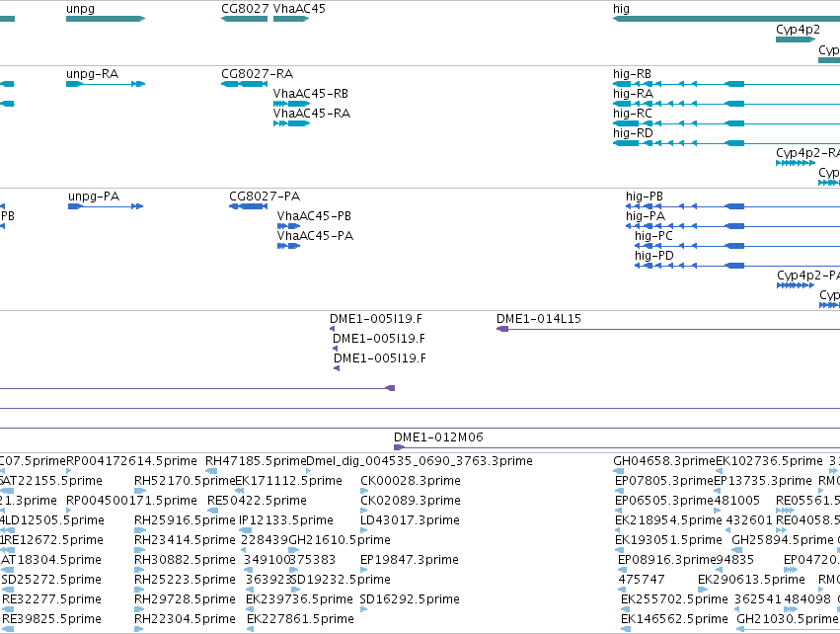Select the VhaAC45-PB protein feature
This screenshot has height=634, width=840.
(x=288, y=226)
